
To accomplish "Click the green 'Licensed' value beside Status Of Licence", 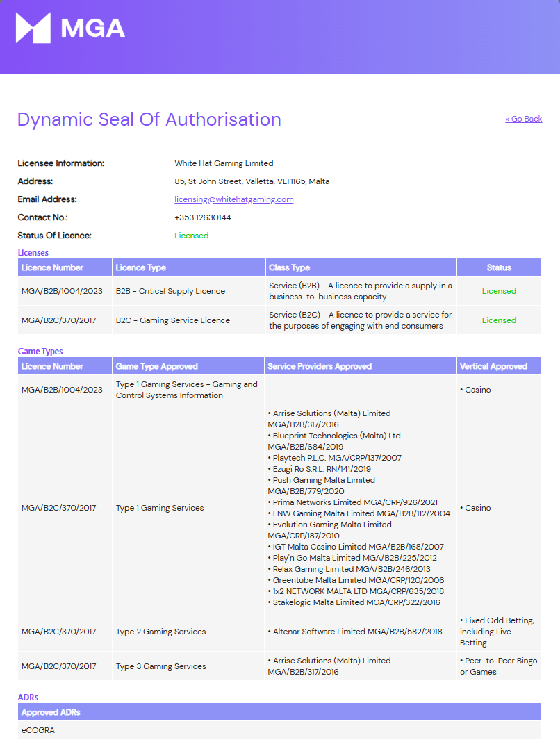I will tap(191, 236).
